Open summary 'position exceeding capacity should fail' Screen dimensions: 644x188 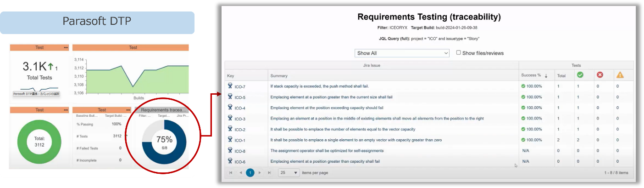click(327, 108)
